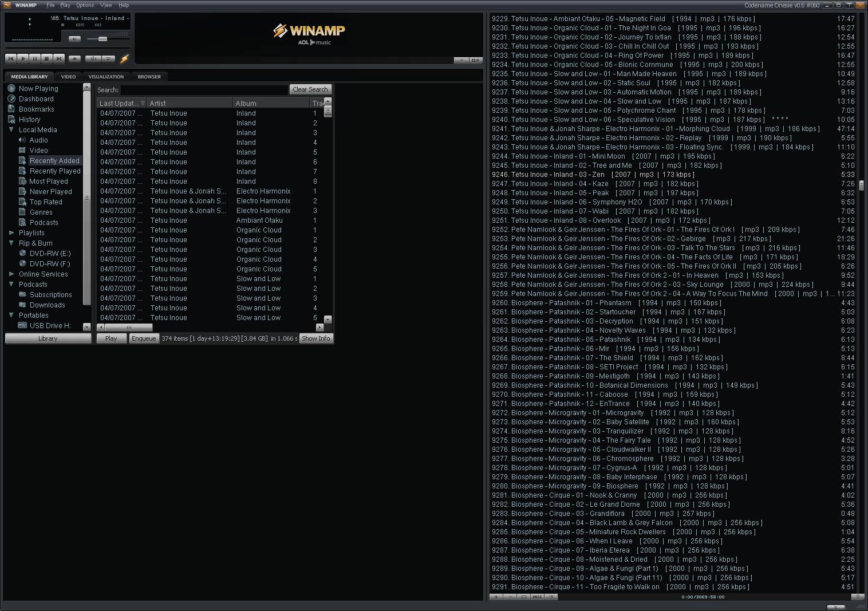
Task: Expand the Online Services tree node
Action: click(11, 274)
